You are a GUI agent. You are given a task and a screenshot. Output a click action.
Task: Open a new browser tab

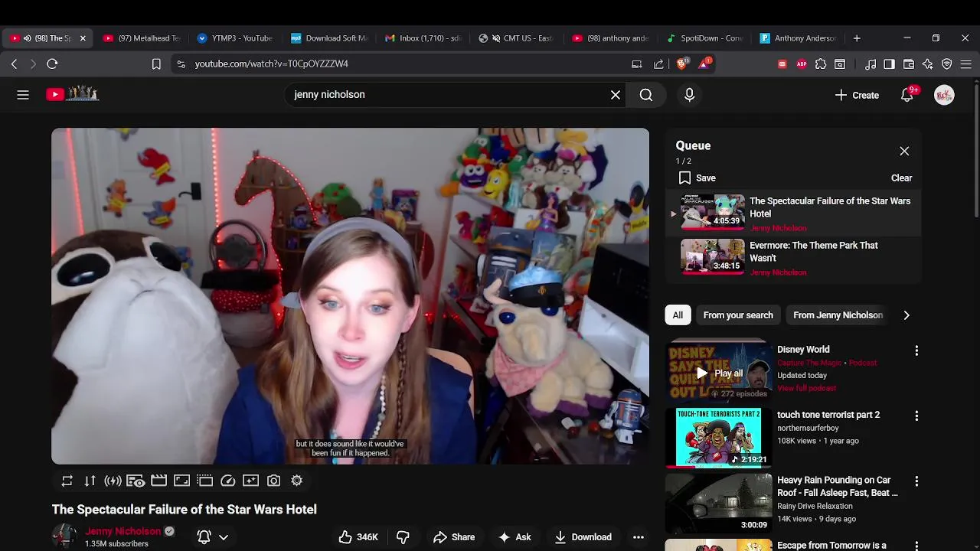point(857,38)
